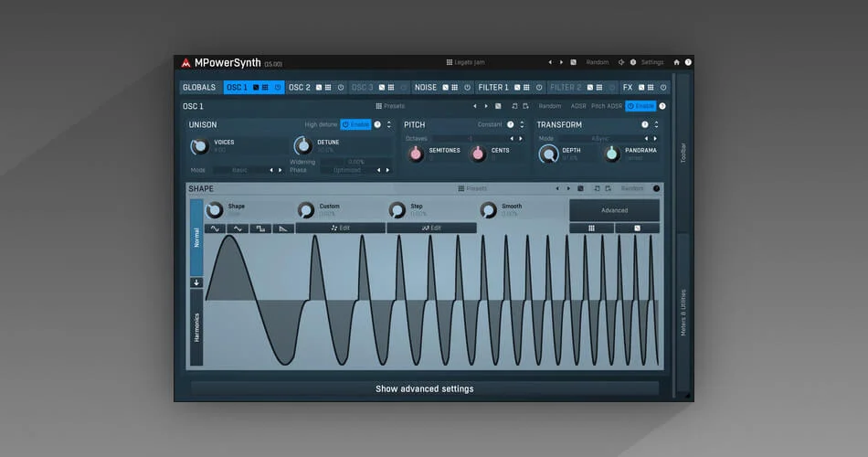Toggle the UNISON Enable button
This screenshot has height=457, width=868.
(x=356, y=125)
